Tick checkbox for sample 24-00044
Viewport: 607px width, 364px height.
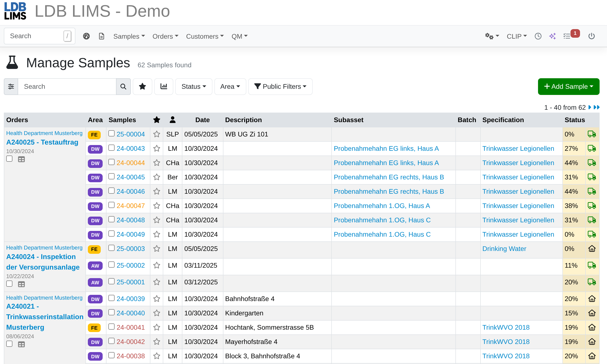pos(111,162)
